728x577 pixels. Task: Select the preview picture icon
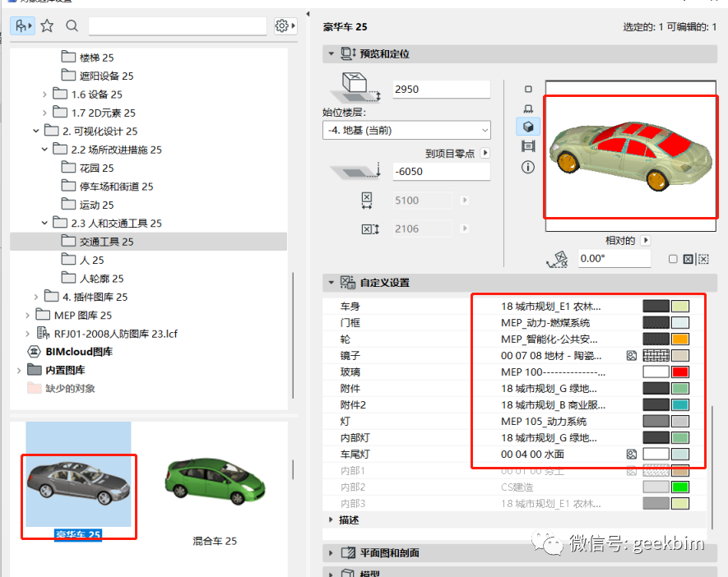point(528,146)
